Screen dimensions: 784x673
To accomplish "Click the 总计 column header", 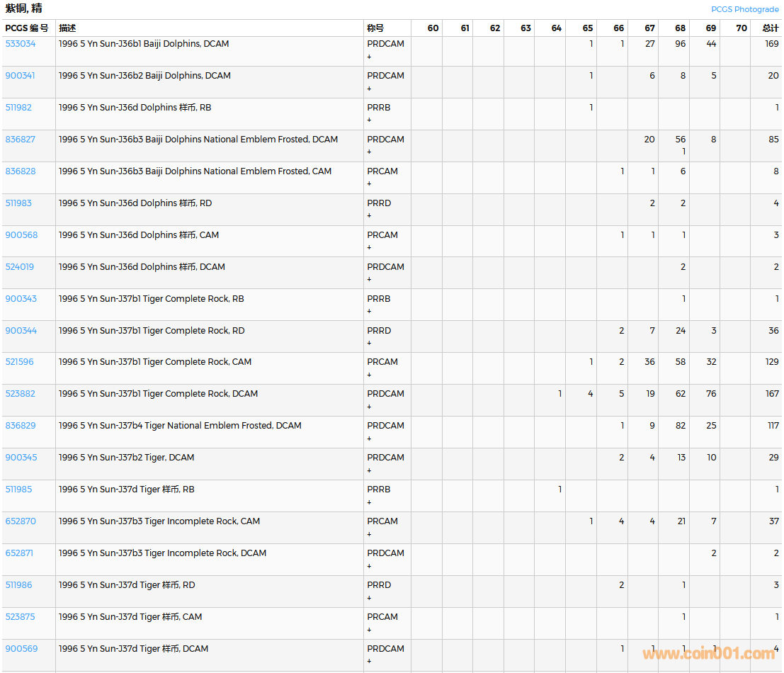I will (x=770, y=28).
